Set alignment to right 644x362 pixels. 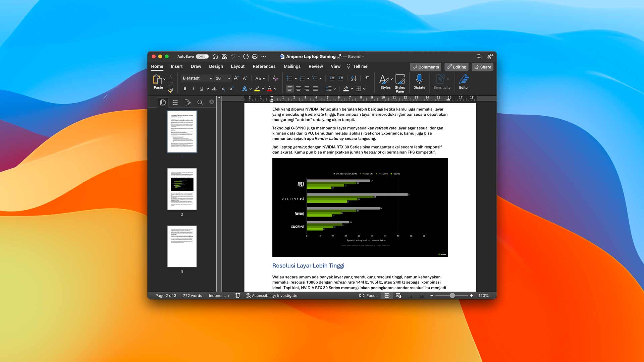[x=307, y=88]
